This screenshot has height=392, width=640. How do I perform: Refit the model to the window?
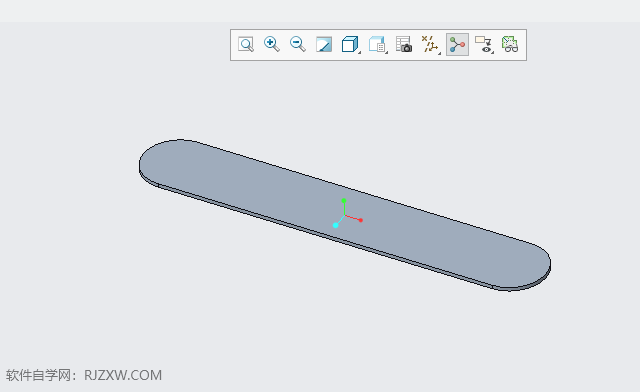pos(246,45)
